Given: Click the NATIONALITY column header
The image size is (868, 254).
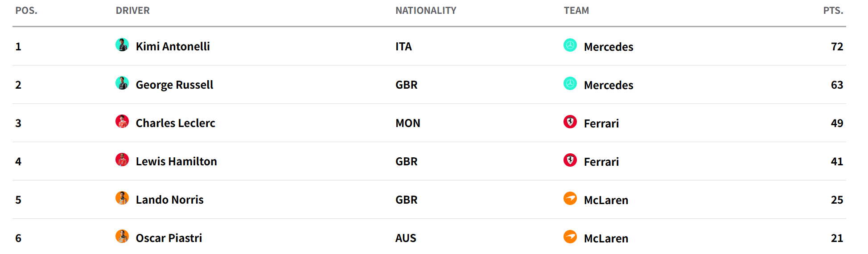Looking at the screenshot, I should point(426,11).
